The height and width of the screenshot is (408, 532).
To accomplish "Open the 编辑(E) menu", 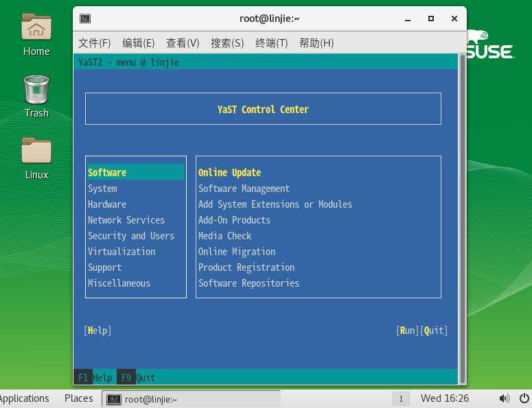I will pos(139,43).
